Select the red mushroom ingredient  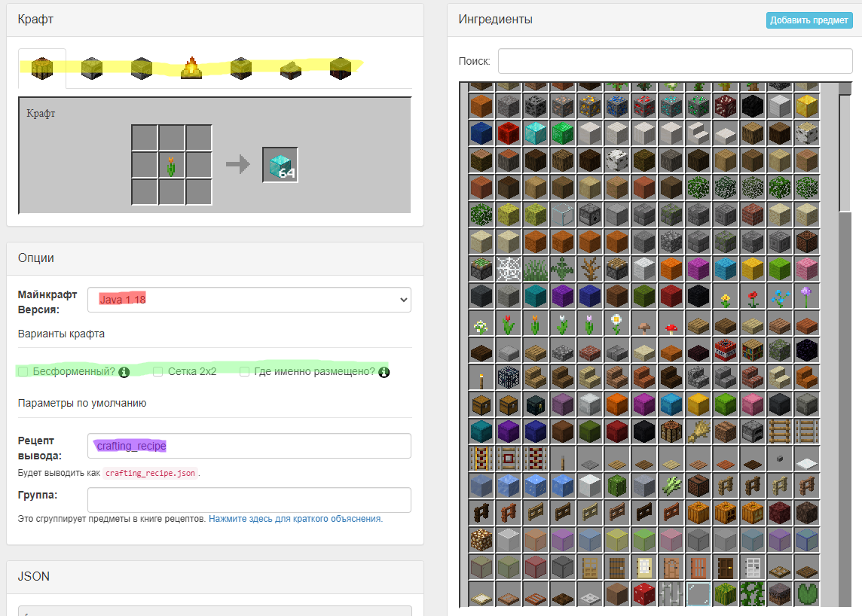pos(671,324)
